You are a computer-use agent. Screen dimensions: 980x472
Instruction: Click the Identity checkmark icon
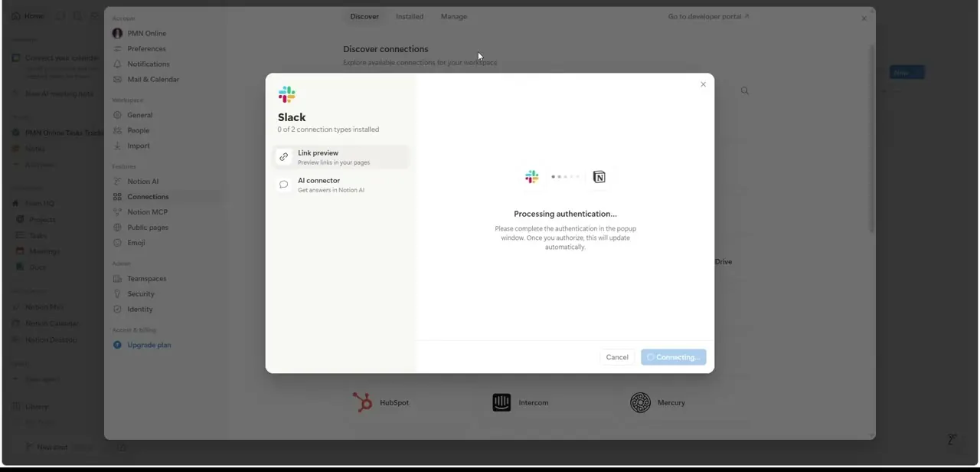(117, 310)
